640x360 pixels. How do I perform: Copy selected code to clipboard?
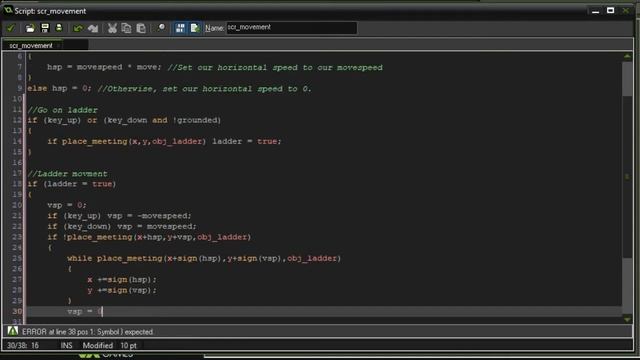coord(127,28)
